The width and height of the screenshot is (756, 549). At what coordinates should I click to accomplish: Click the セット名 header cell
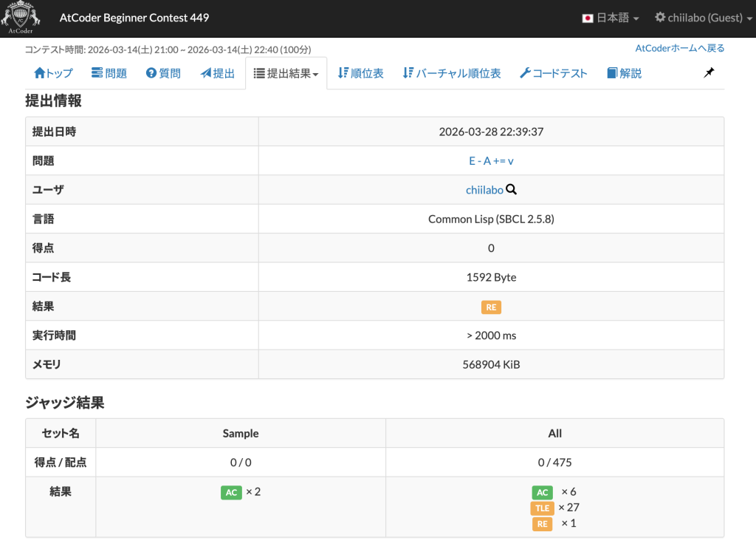(61, 433)
